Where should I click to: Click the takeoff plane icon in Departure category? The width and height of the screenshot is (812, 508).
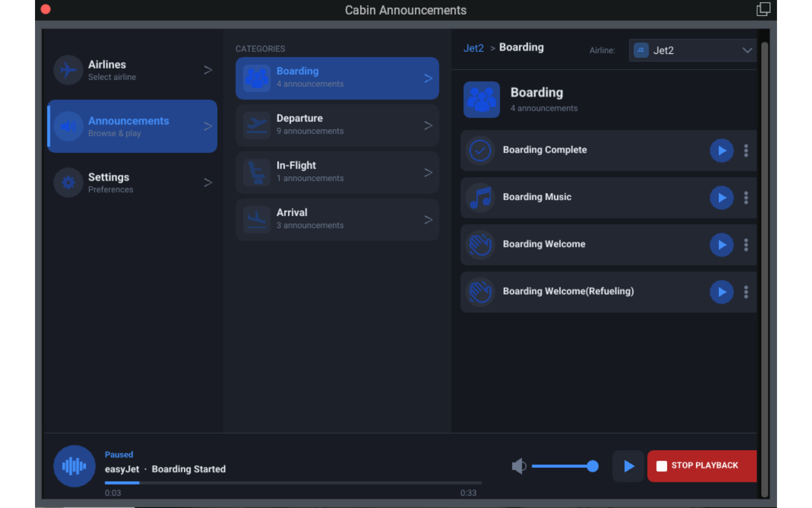pyautogui.click(x=257, y=125)
